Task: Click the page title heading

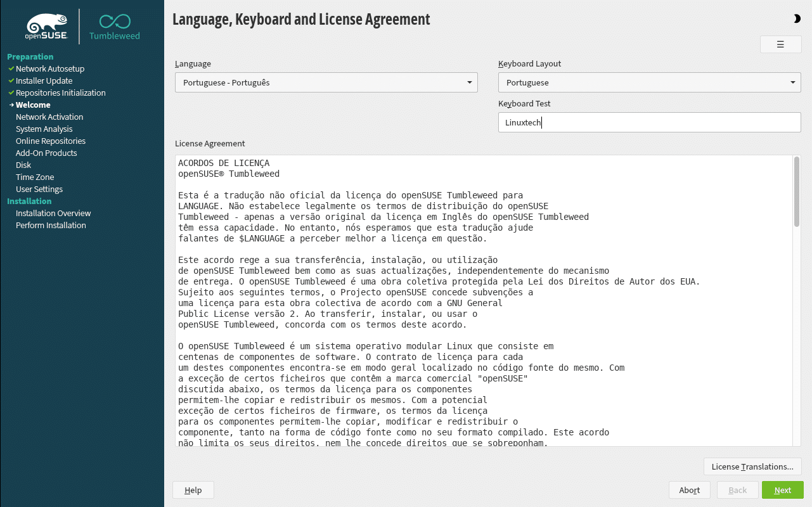Action: point(301,19)
